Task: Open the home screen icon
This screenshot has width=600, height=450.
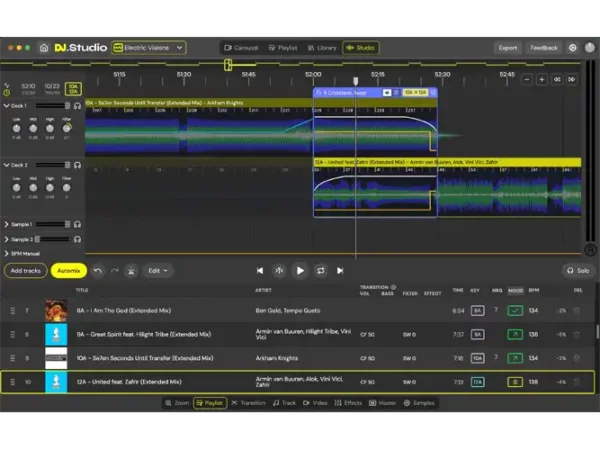Action: click(x=44, y=48)
